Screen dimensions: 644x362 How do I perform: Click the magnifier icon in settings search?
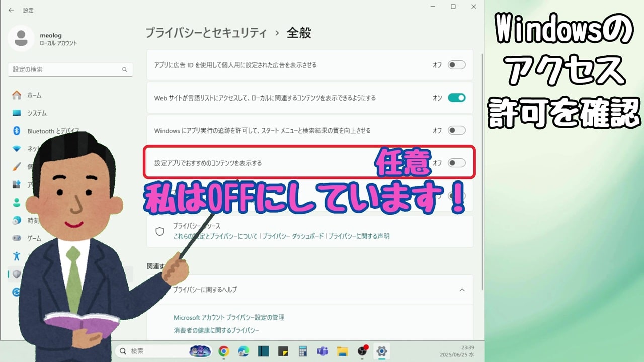point(125,70)
